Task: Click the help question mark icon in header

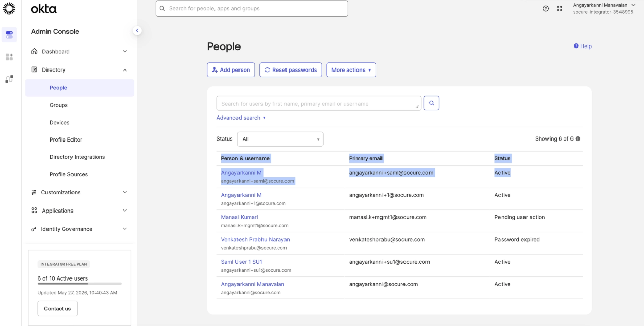Action: 546,9
